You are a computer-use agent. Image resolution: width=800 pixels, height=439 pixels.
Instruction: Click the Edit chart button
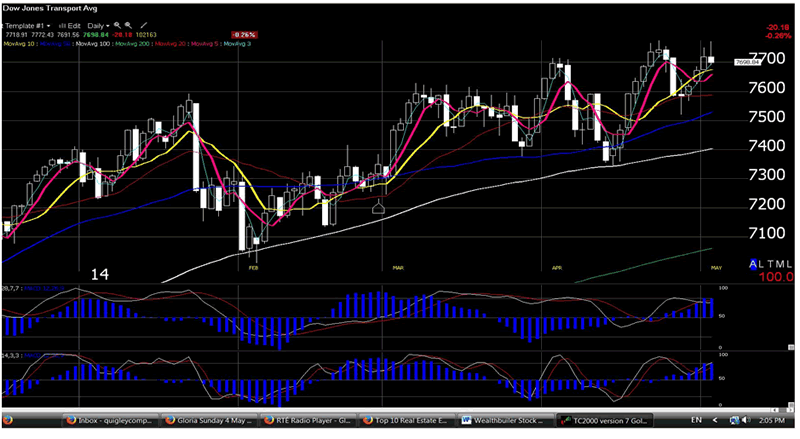(72, 23)
